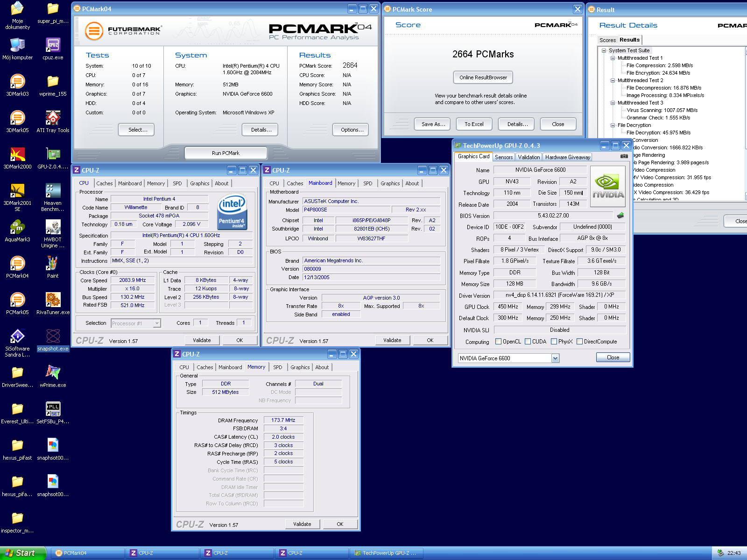Select snapshot.exe desktop icon

53,340
